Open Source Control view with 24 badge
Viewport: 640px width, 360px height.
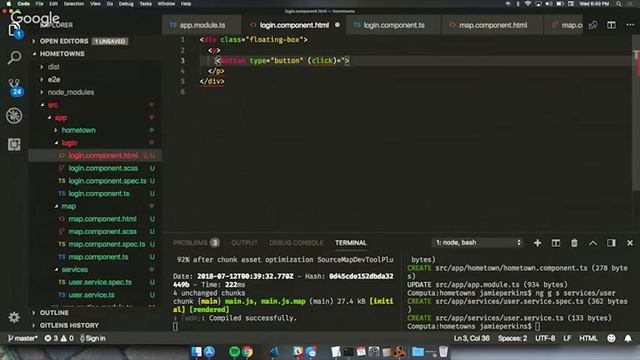15,87
